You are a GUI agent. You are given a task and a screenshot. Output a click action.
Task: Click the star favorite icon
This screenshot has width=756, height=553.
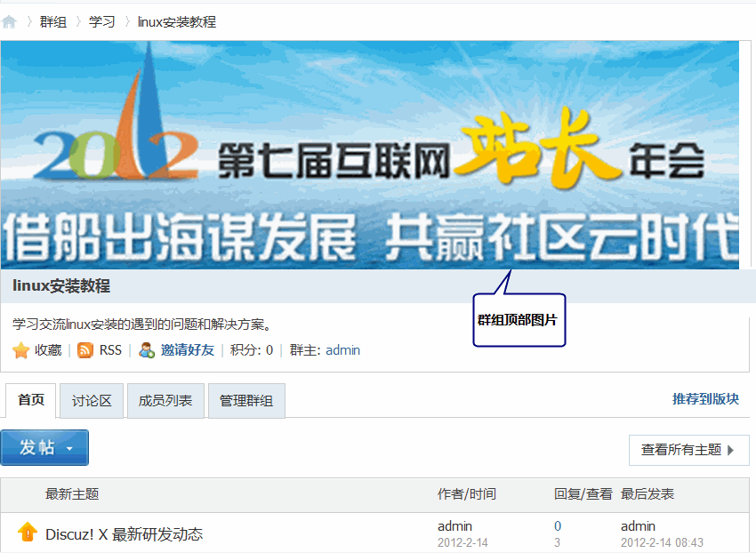pyautogui.click(x=21, y=350)
